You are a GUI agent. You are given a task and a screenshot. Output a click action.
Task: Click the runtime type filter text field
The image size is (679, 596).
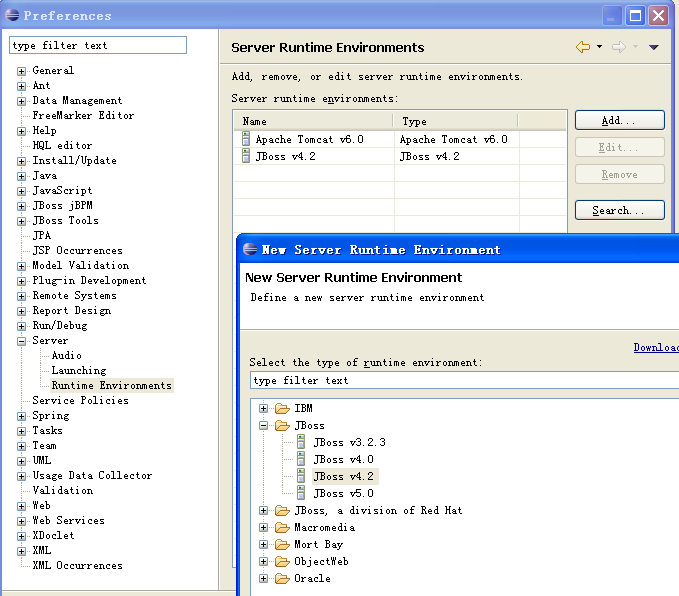pyautogui.click(x=464, y=380)
